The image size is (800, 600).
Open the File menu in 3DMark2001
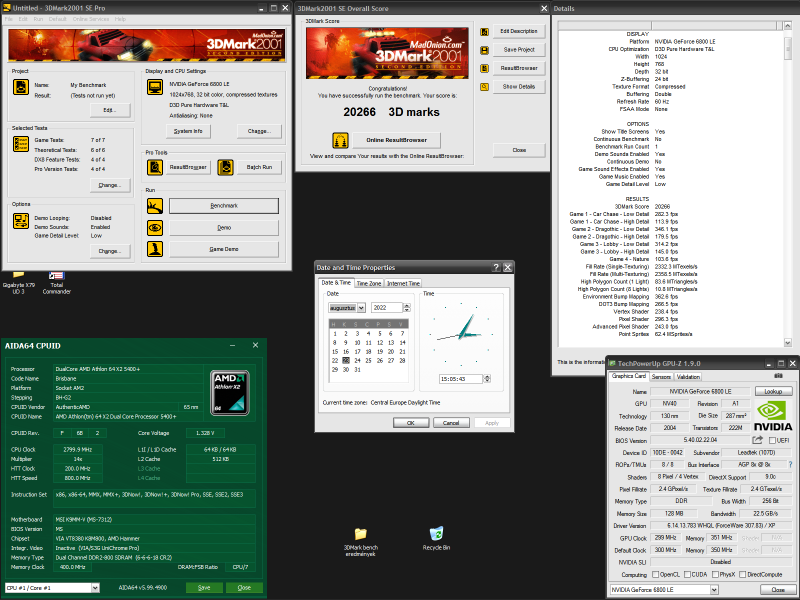9,19
